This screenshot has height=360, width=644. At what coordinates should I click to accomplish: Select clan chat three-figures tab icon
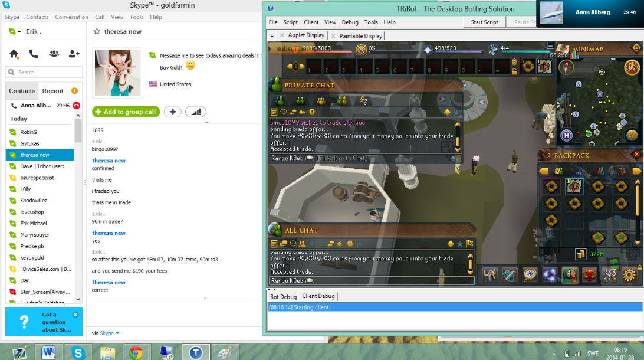[321, 100]
